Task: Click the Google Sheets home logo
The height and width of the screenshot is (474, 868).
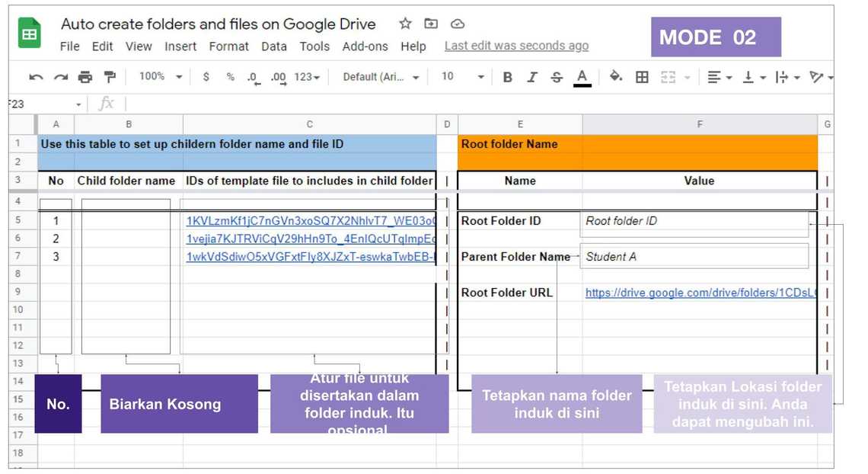Action: click(x=30, y=34)
